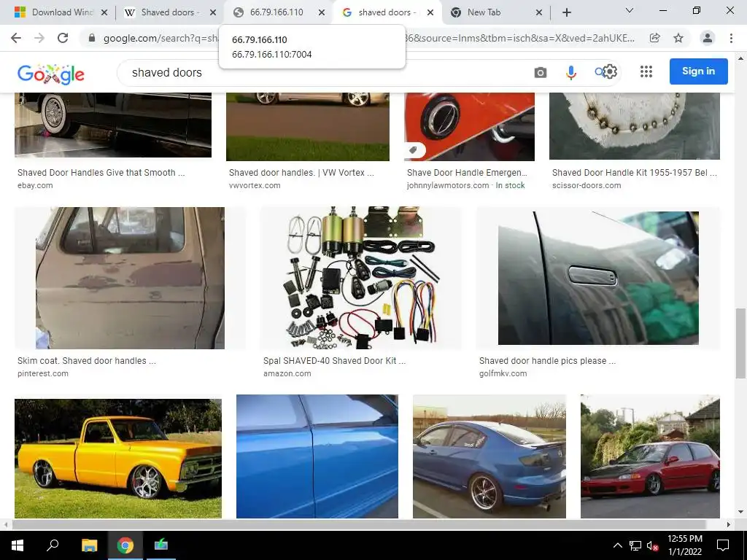747x560 pixels.
Task: Open a new browser tab
Action: click(x=566, y=12)
